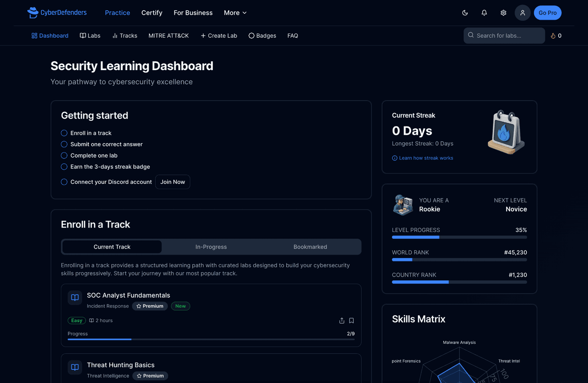The image size is (588, 383).
Task: Bookmark the SOC Analyst Fundamentals track
Action: click(x=351, y=321)
